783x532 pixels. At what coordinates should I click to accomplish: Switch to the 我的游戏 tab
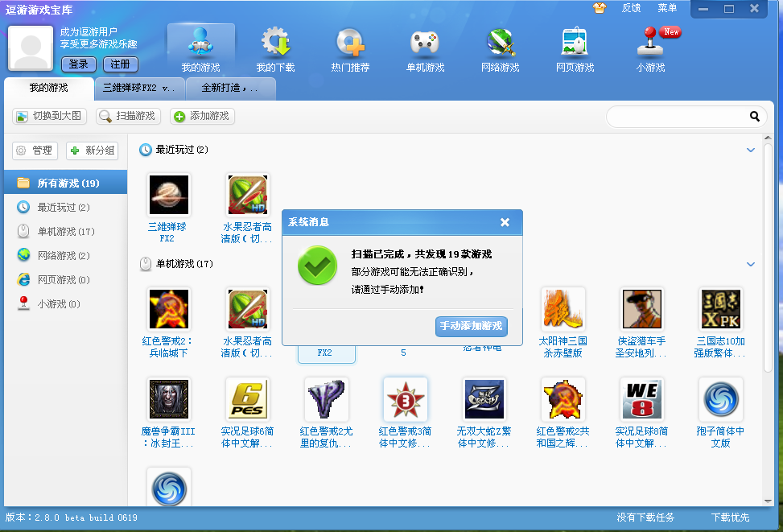pyautogui.click(x=49, y=89)
